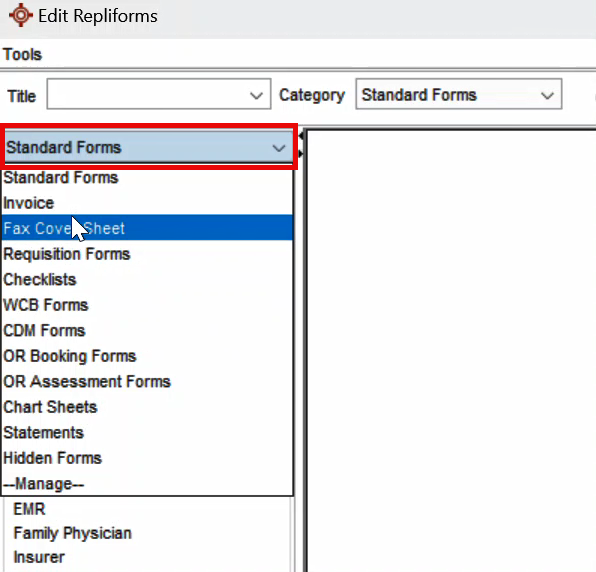Select Standard Forms from the list
Image resolution: width=596 pixels, height=572 pixels.
tap(147, 178)
